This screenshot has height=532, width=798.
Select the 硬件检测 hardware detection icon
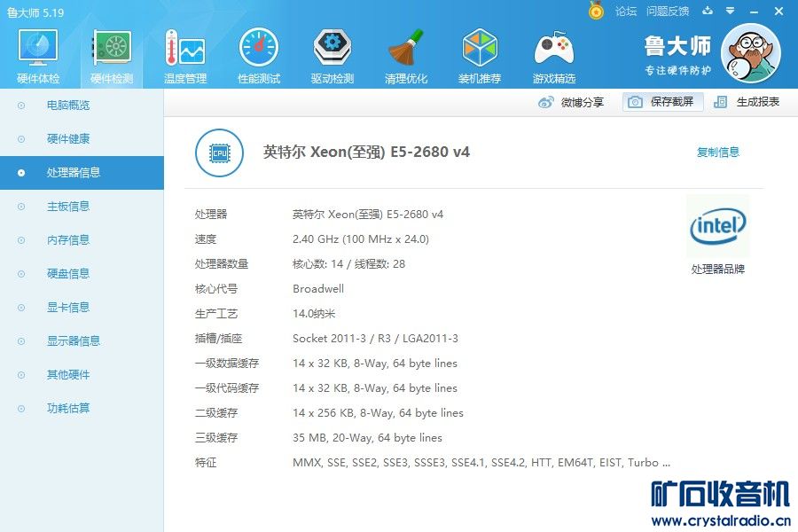tap(112, 48)
